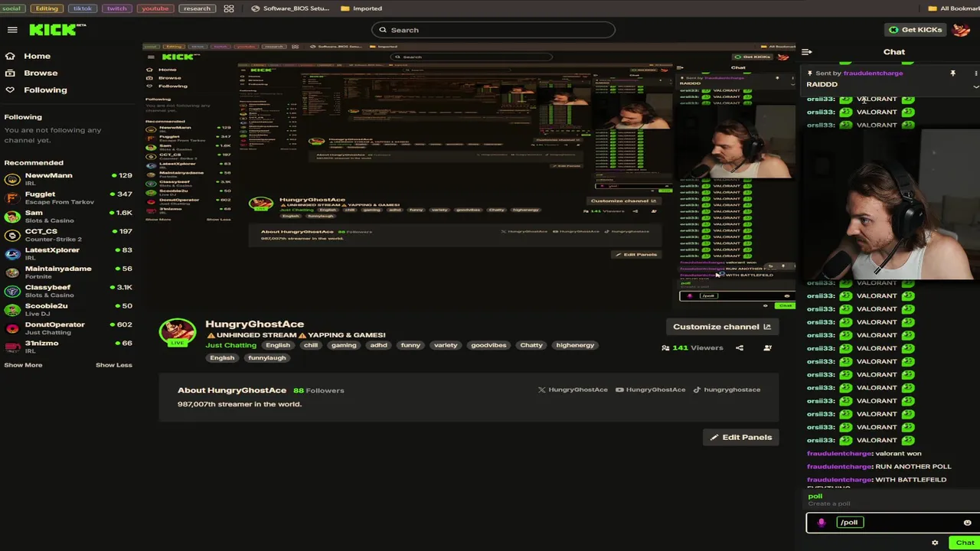Viewport: 980px width, 551px height.
Task: Select the chill tag
Action: point(311,345)
